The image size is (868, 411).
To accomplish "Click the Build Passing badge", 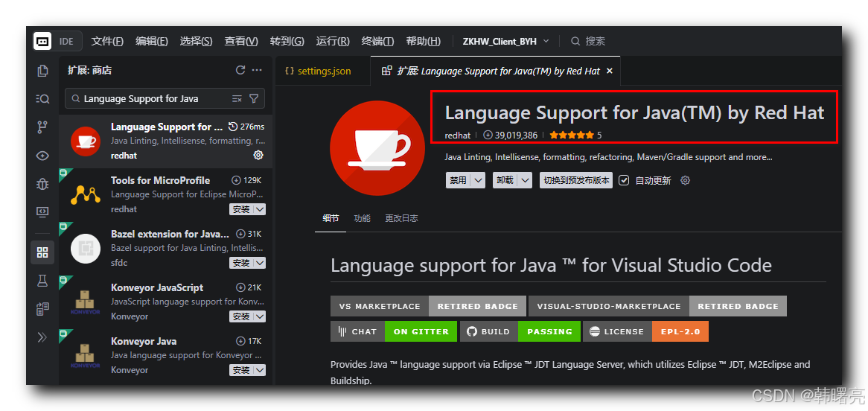I will click(520, 331).
